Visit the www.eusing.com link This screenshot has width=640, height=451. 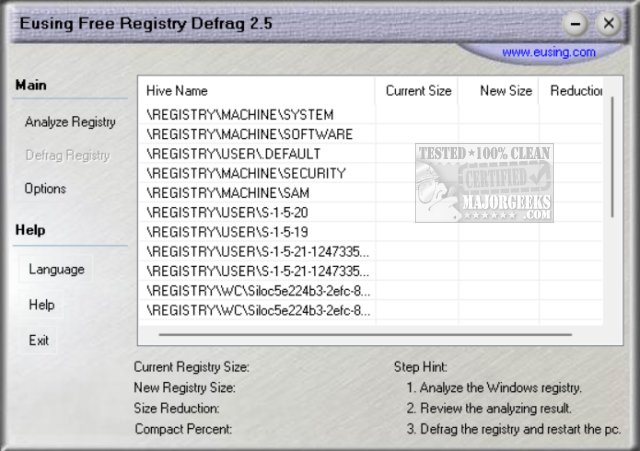point(548,52)
